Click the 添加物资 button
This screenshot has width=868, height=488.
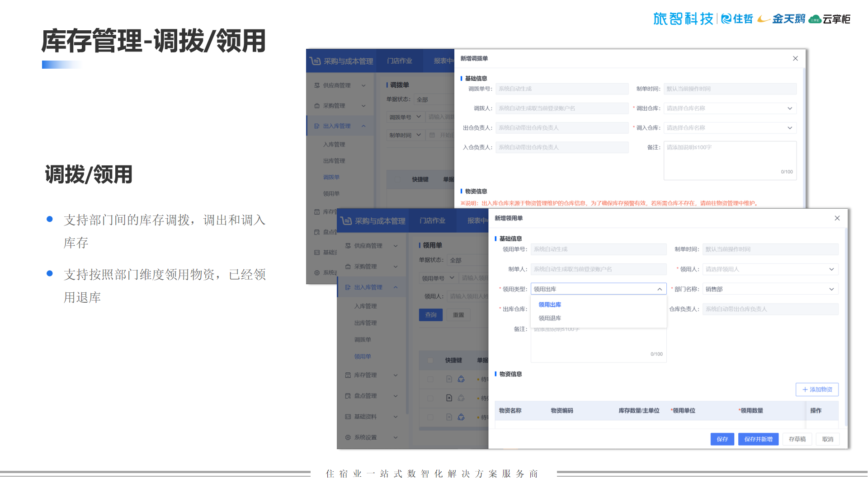[817, 389]
